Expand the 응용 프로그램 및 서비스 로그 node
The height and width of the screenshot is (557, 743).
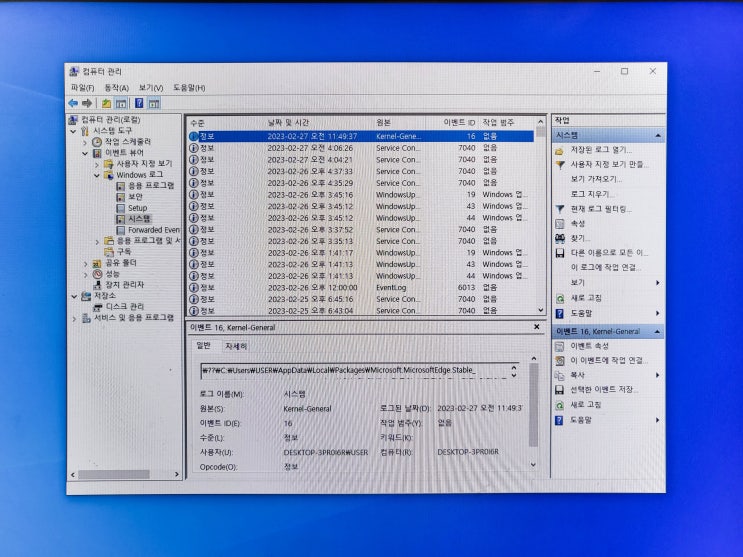tap(97, 241)
